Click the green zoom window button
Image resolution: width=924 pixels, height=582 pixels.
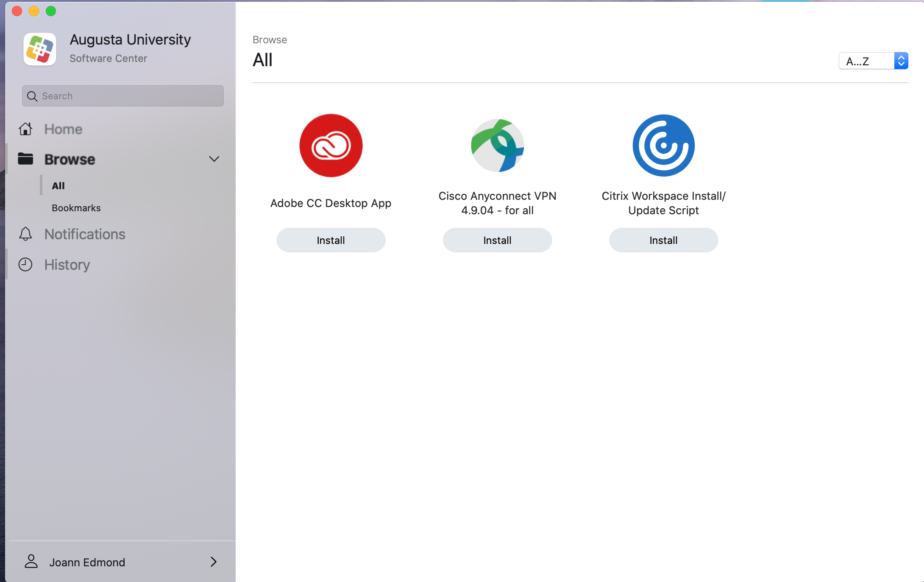pos(51,11)
